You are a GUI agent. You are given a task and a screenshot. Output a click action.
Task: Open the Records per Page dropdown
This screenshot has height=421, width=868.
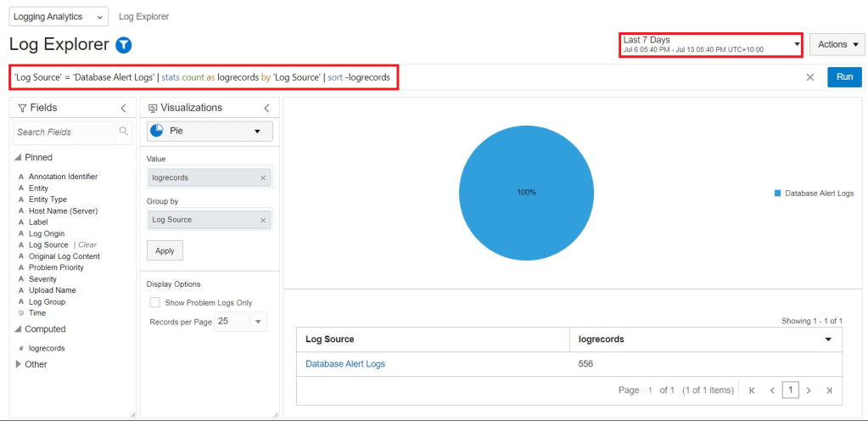coord(258,322)
